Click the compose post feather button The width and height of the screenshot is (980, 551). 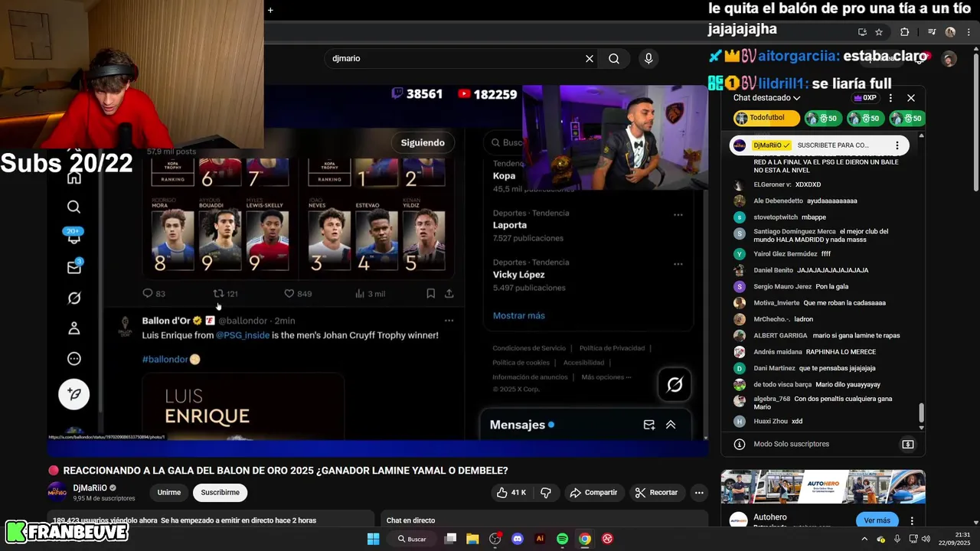pos(74,394)
